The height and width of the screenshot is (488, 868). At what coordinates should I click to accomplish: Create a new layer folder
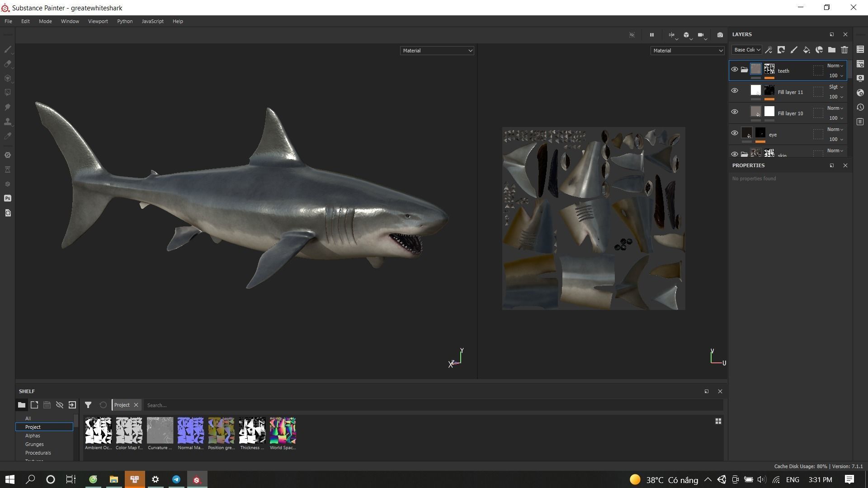click(832, 50)
